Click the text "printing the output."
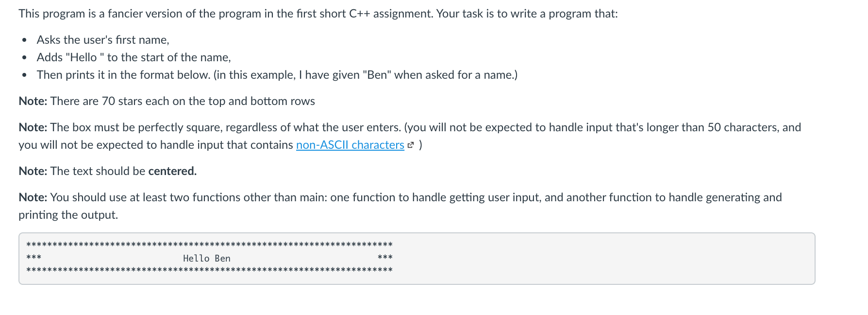 [68, 215]
